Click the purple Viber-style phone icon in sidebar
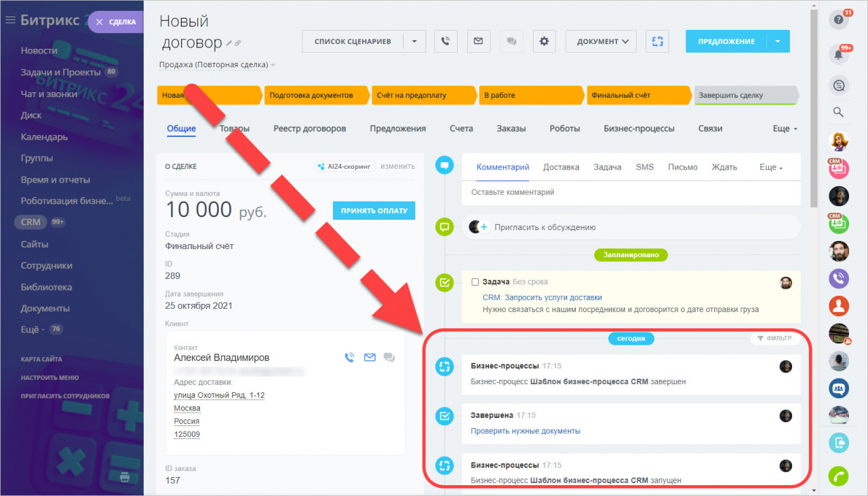This screenshot has height=496, width=868. (x=839, y=278)
